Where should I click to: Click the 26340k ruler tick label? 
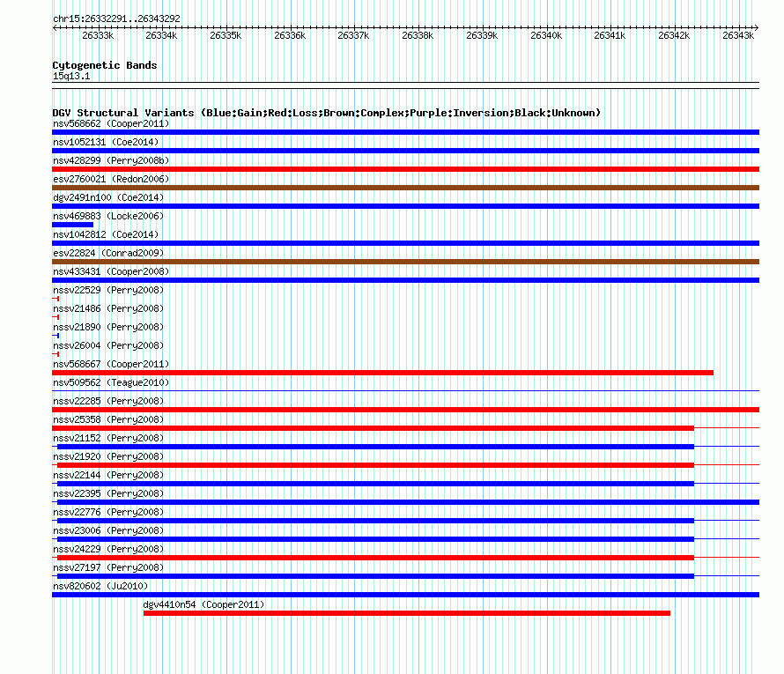point(546,35)
